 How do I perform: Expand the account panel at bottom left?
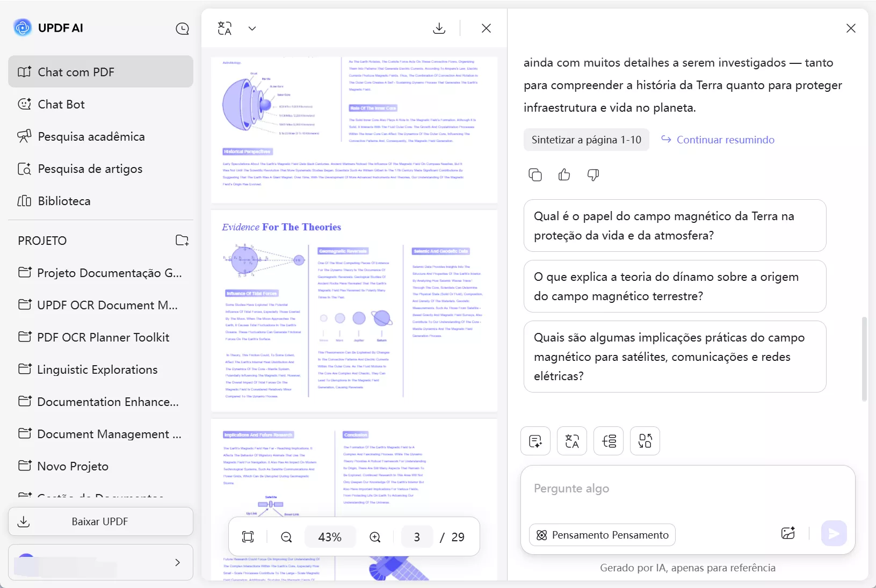click(177, 562)
